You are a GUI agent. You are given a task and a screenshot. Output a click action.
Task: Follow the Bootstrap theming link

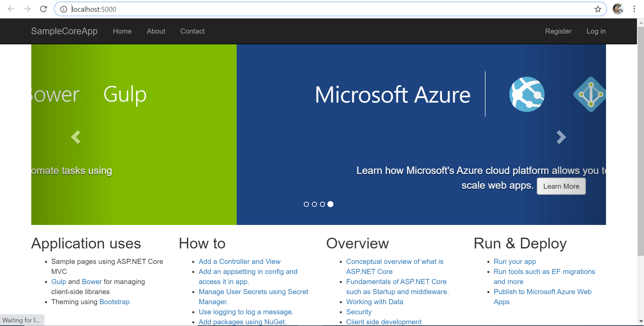click(x=115, y=301)
